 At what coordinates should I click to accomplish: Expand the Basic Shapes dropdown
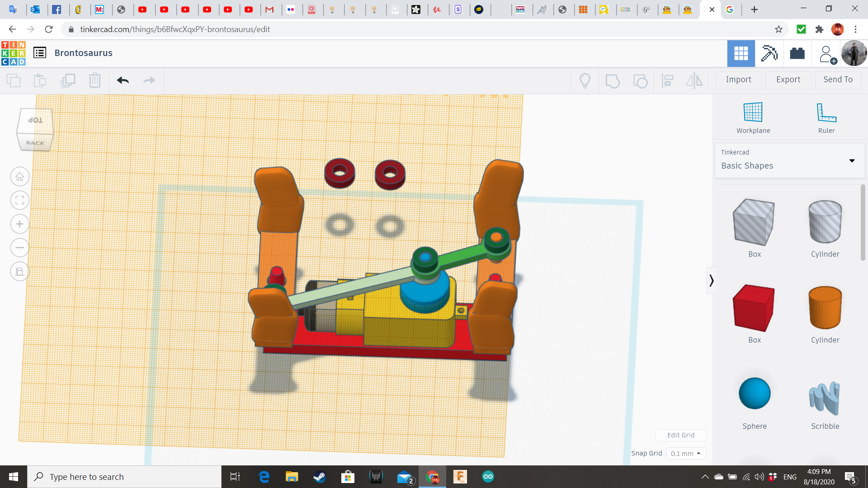(x=852, y=160)
